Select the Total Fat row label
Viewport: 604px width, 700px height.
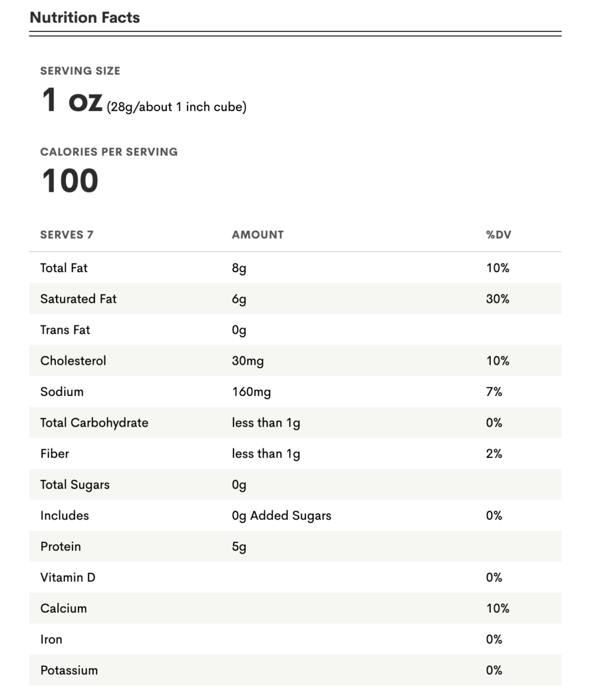(x=64, y=268)
